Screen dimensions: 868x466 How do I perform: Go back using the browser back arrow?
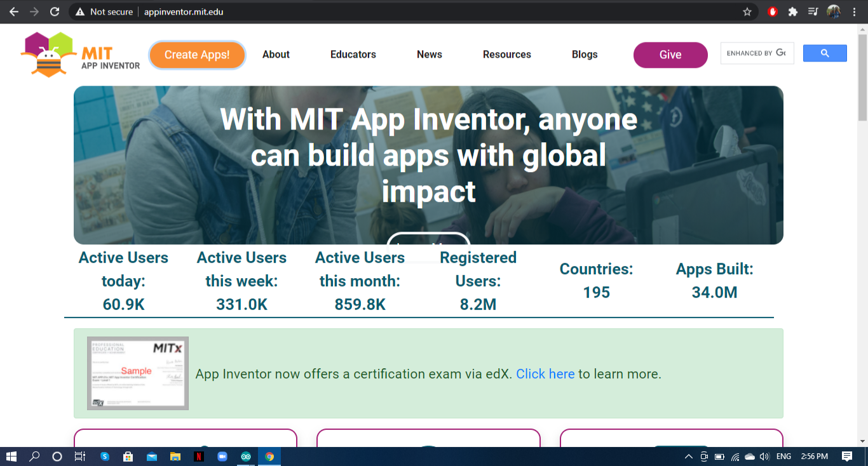pos(13,11)
